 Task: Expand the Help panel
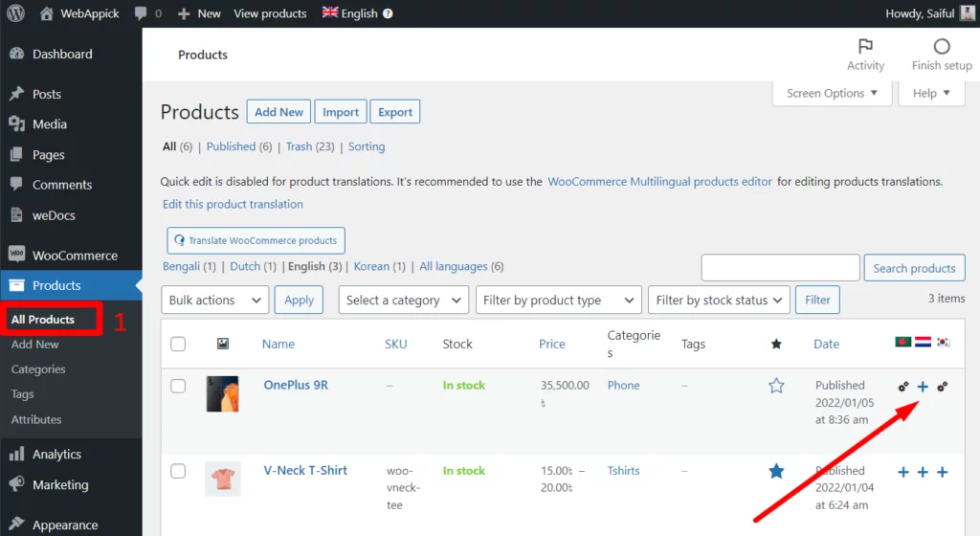point(931,93)
